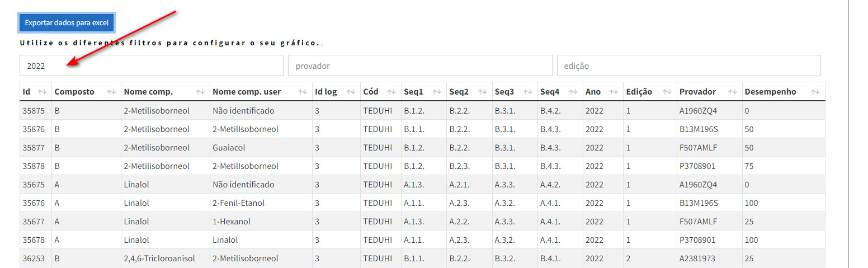868x268 pixels.
Task: Click Exportar dados para excel button
Action: (x=67, y=23)
